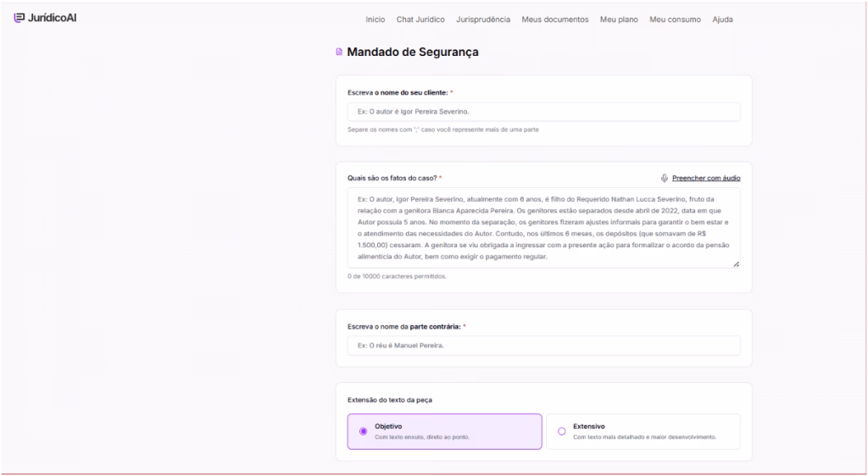The height and width of the screenshot is (476, 868).
Task: Click the microphone icon for audio input
Action: pyautogui.click(x=665, y=178)
